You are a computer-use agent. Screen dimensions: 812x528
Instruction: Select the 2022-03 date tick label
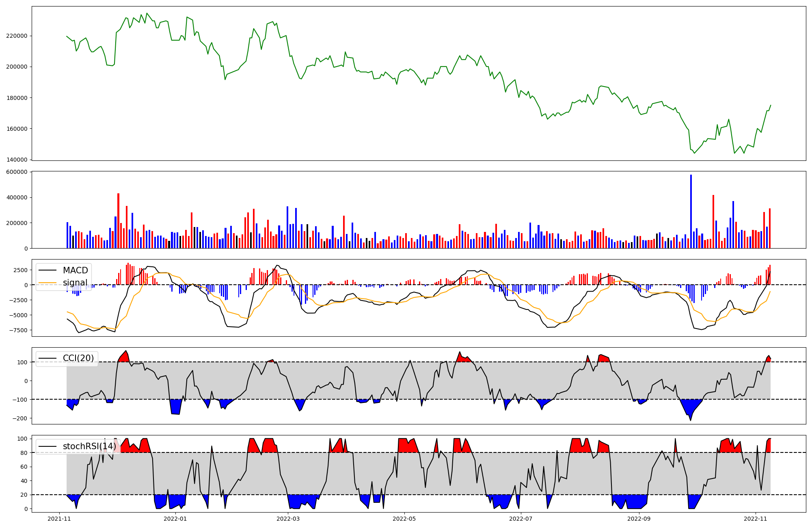tap(288, 519)
